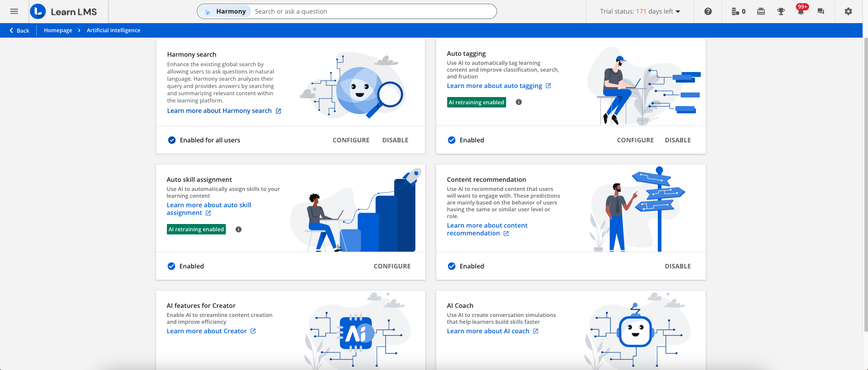Open the settings gear icon

point(848,11)
